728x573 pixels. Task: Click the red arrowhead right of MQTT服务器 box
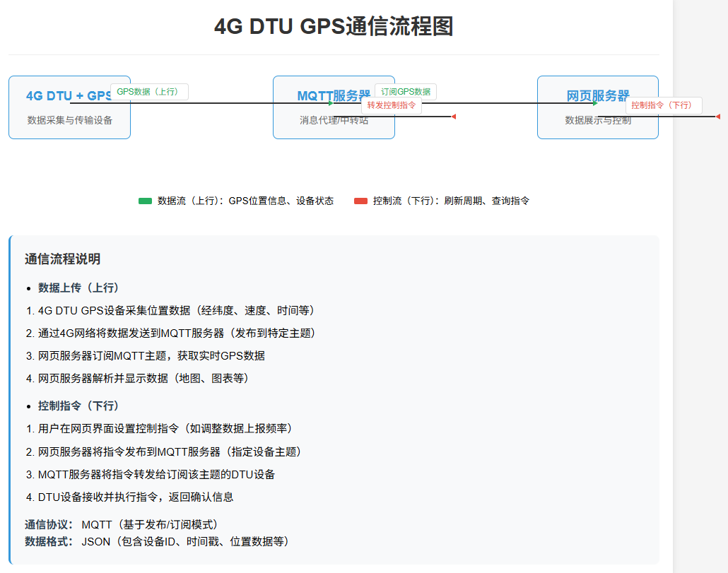[x=454, y=117]
